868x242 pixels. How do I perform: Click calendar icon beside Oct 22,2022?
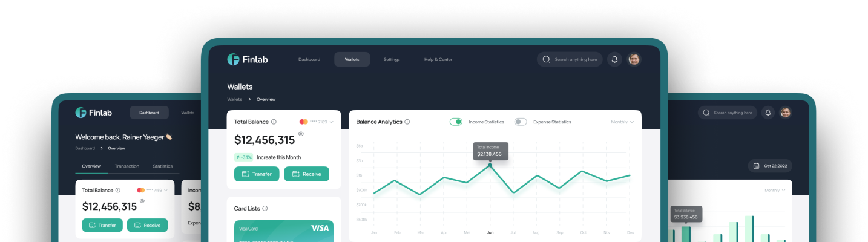[756, 166]
